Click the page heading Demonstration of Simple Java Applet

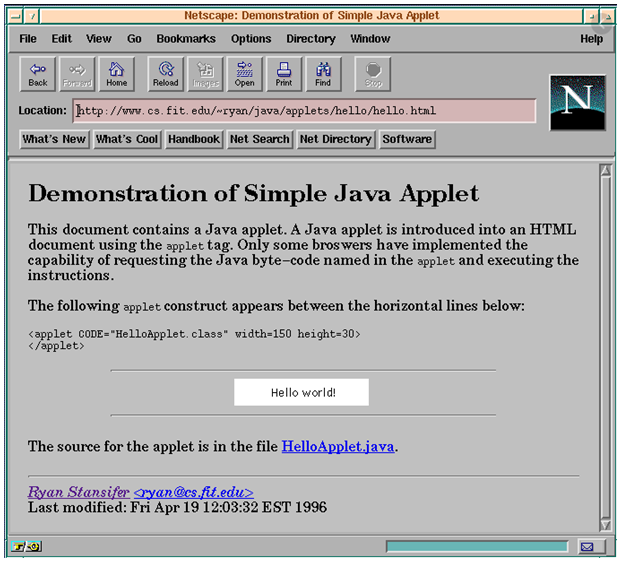point(253,194)
